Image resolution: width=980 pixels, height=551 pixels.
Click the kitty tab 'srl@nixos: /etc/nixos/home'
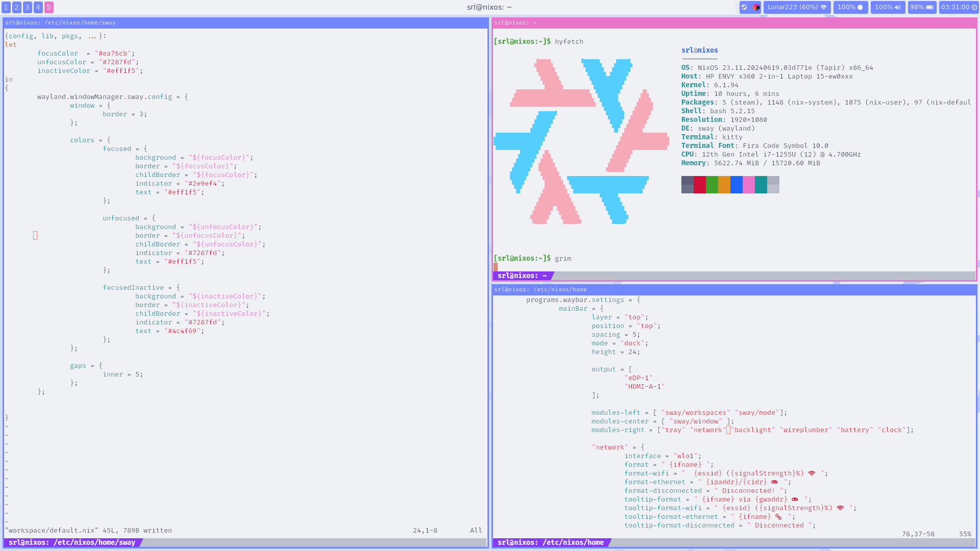click(551, 542)
